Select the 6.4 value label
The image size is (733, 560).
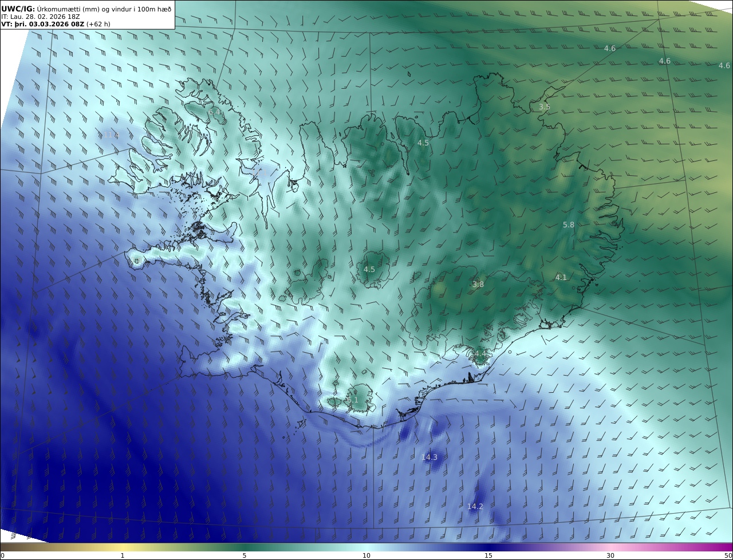(215, 112)
